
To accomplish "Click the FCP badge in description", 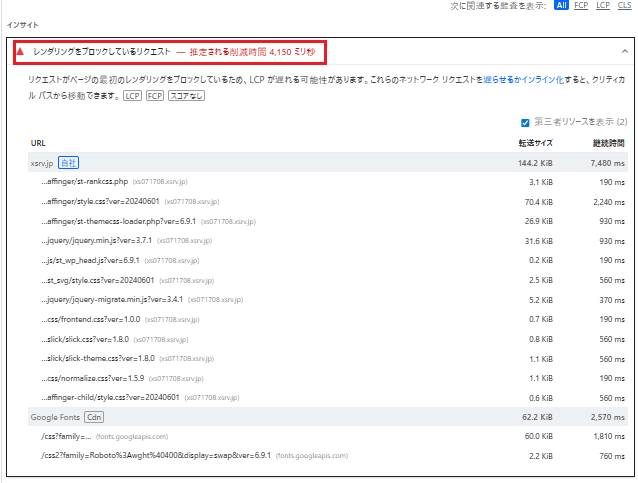I will click(x=155, y=96).
